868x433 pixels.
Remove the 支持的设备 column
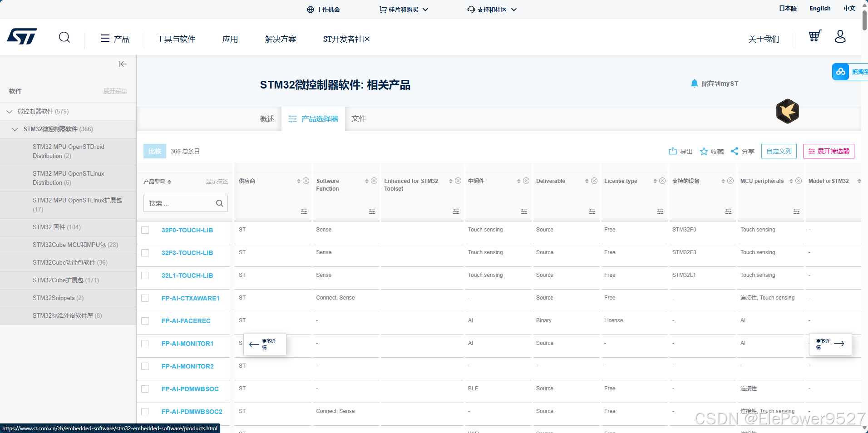pyautogui.click(x=730, y=181)
